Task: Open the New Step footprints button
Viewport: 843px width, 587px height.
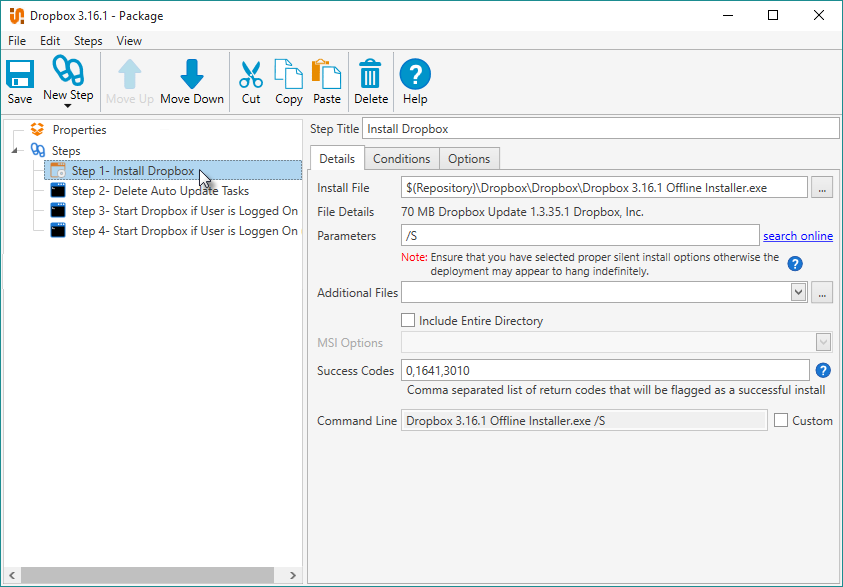Action: click(68, 71)
